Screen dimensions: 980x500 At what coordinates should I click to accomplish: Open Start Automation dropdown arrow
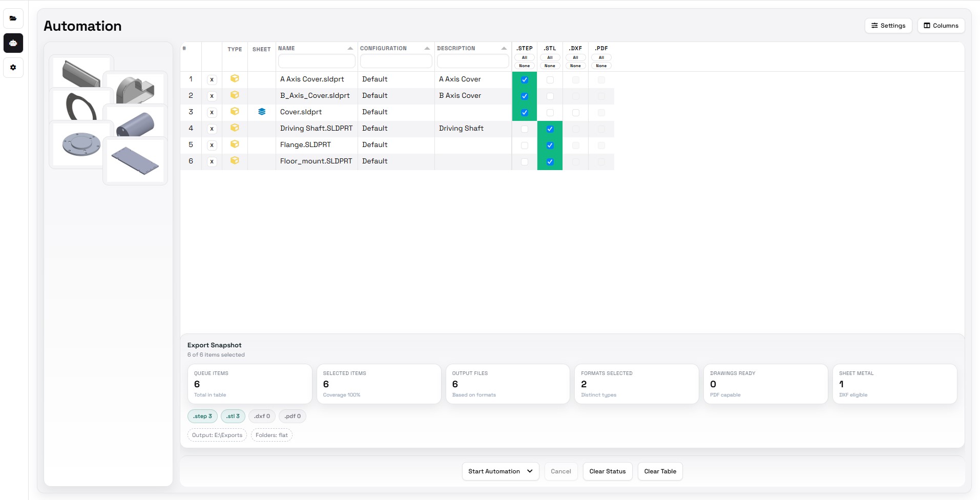pos(530,471)
